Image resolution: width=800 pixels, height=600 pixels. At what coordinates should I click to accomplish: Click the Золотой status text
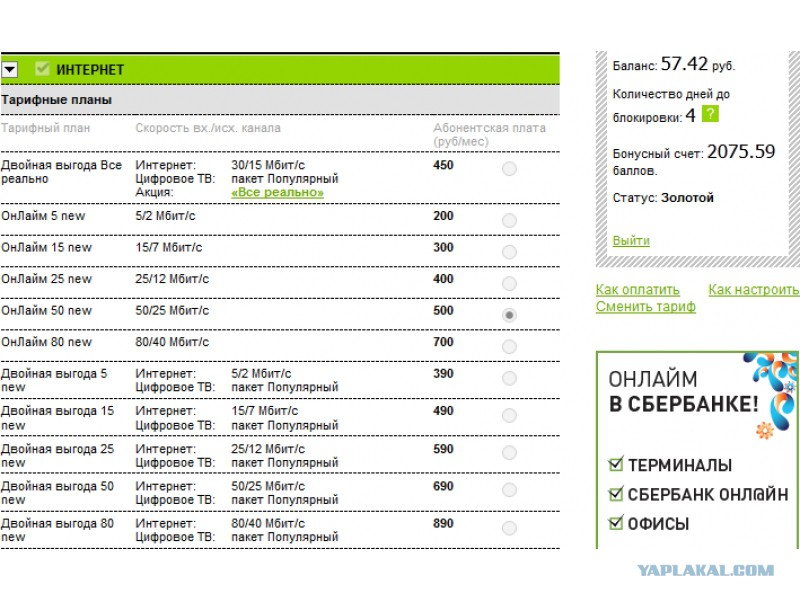pos(687,197)
